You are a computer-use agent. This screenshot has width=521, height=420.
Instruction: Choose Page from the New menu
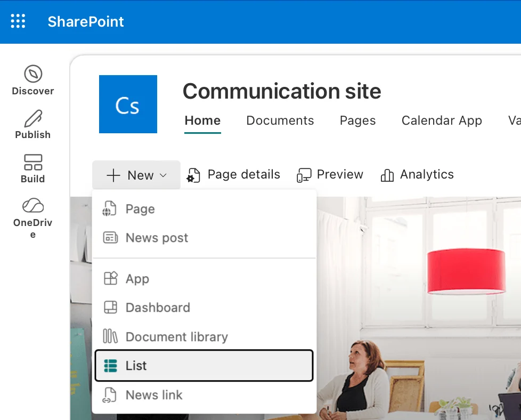pyautogui.click(x=204, y=209)
